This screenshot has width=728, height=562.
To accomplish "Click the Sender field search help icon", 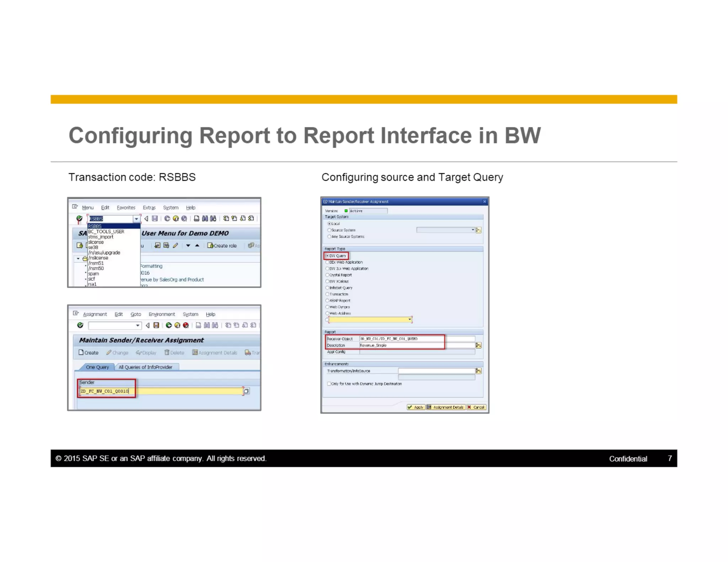I will [246, 391].
